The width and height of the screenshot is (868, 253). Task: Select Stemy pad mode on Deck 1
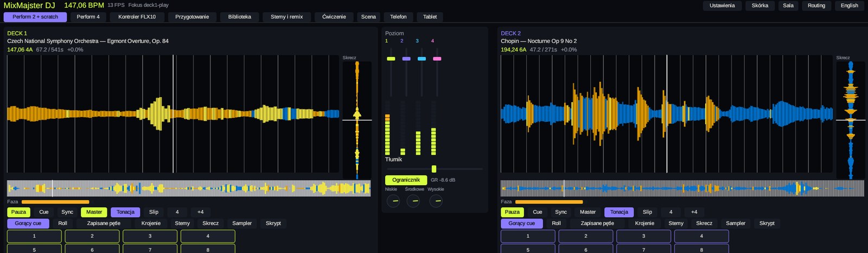(182, 224)
